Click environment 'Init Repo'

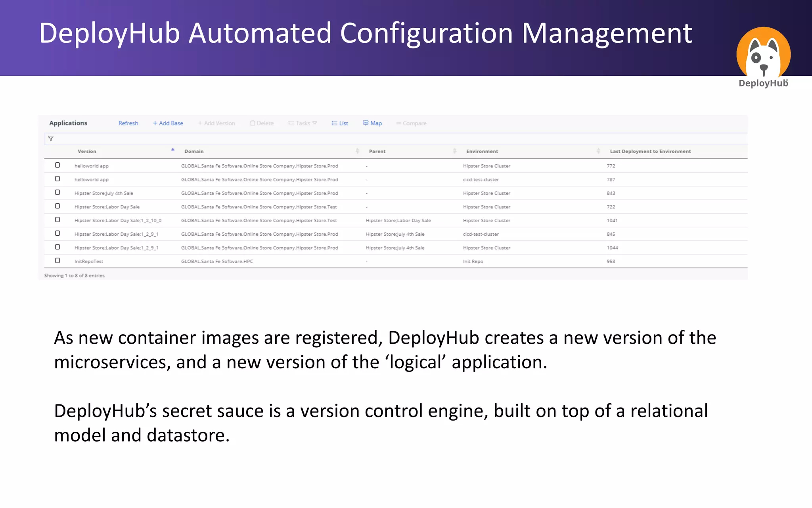473,262
